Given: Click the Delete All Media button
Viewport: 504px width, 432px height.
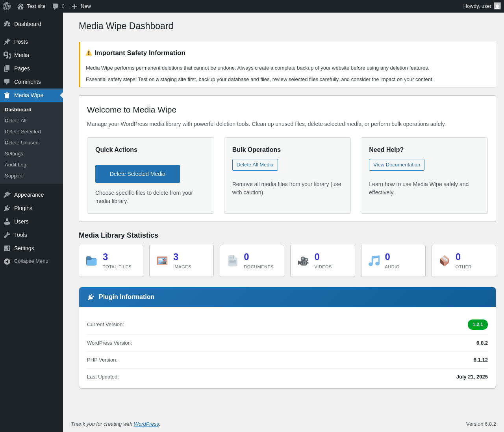Looking at the screenshot, I should click(255, 165).
